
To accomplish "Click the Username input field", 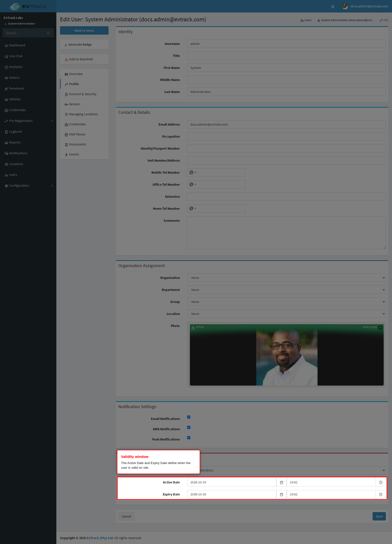I will point(286,44).
